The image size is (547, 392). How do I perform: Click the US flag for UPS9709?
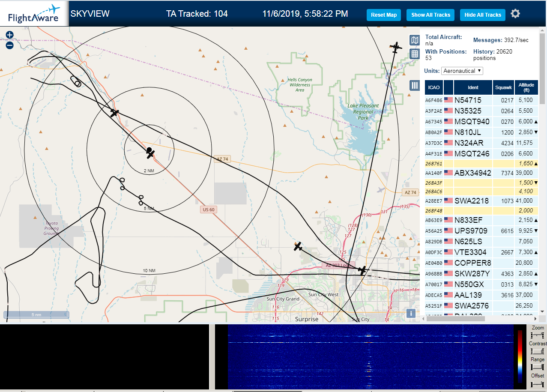[x=448, y=231]
